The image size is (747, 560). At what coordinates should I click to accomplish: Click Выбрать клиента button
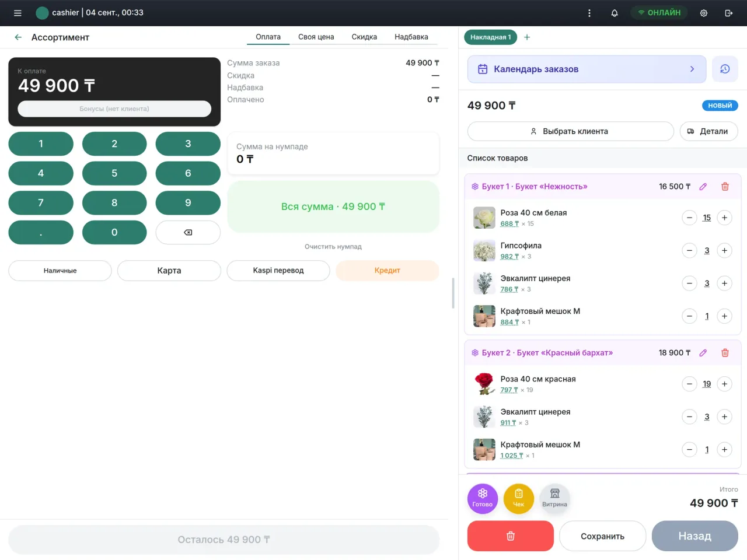(x=571, y=131)
